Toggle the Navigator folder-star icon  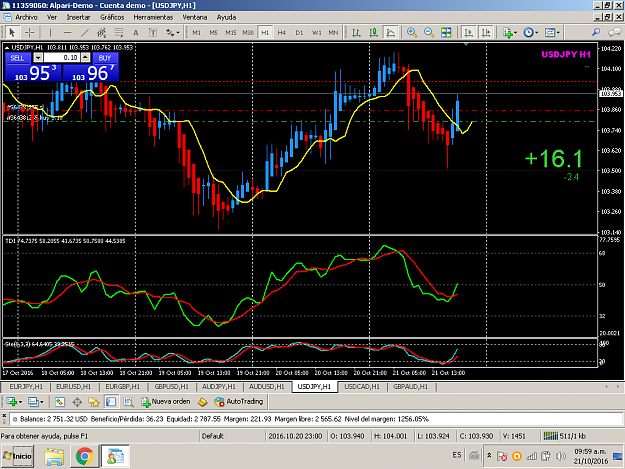[94, 402]
